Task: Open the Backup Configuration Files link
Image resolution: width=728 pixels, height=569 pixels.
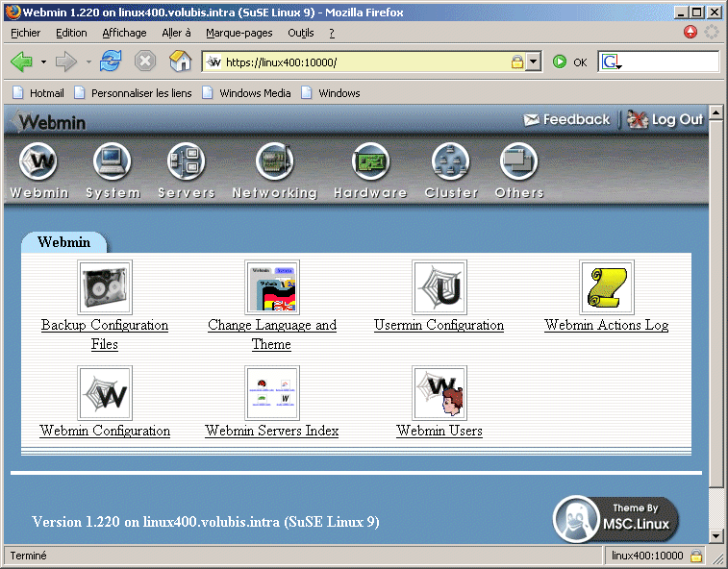Action: [x=105, y=334]
